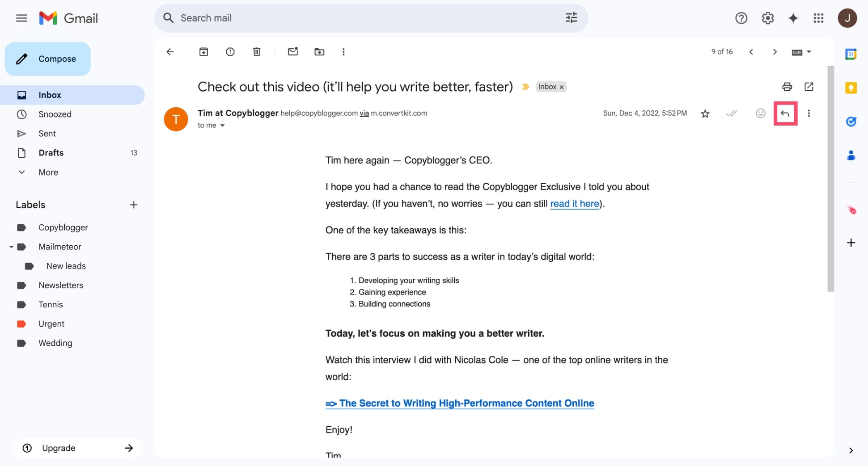Open toolbar More options menu

tap(343, 52)
